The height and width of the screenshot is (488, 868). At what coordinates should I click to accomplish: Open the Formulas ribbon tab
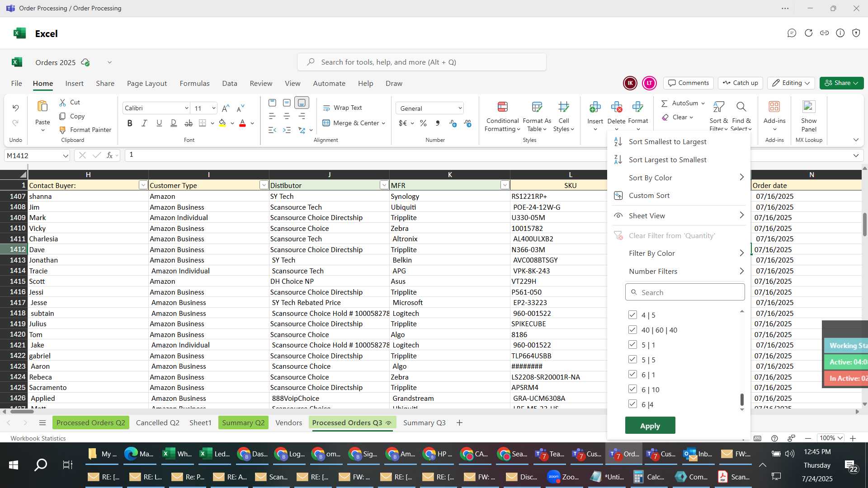(194, 84)
